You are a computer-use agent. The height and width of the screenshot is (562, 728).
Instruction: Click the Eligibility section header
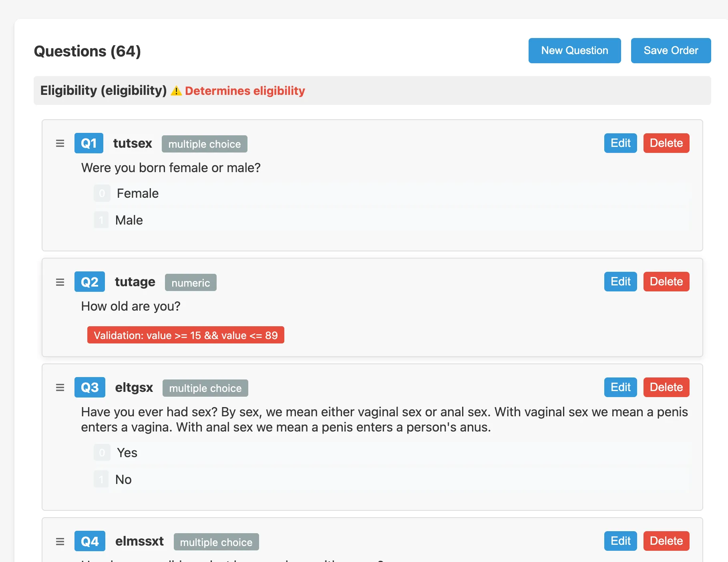[x=372, y=90]
